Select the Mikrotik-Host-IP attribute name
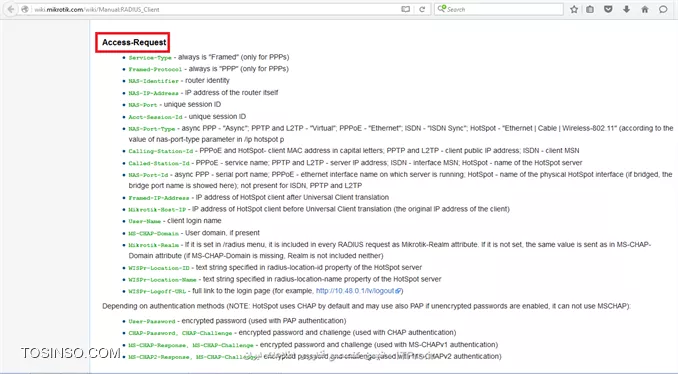Screen dimensions: 678x374 (157, 210)
